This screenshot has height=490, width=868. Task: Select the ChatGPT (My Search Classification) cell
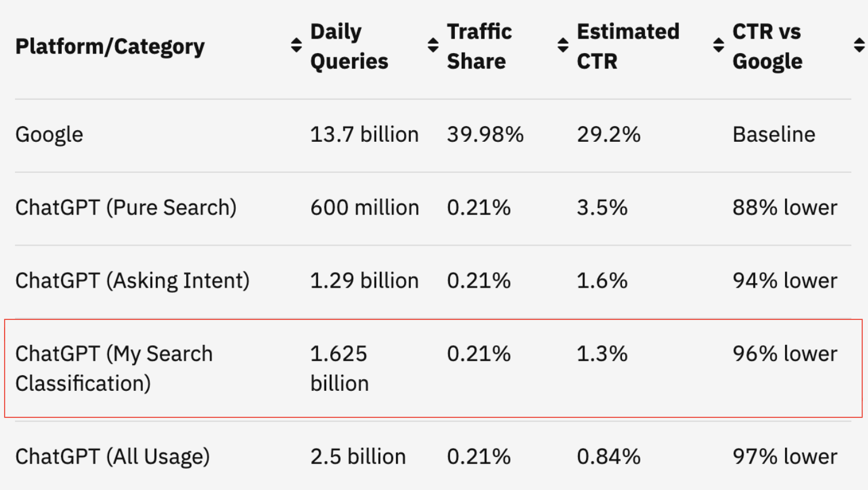click(x=114, y=368)
